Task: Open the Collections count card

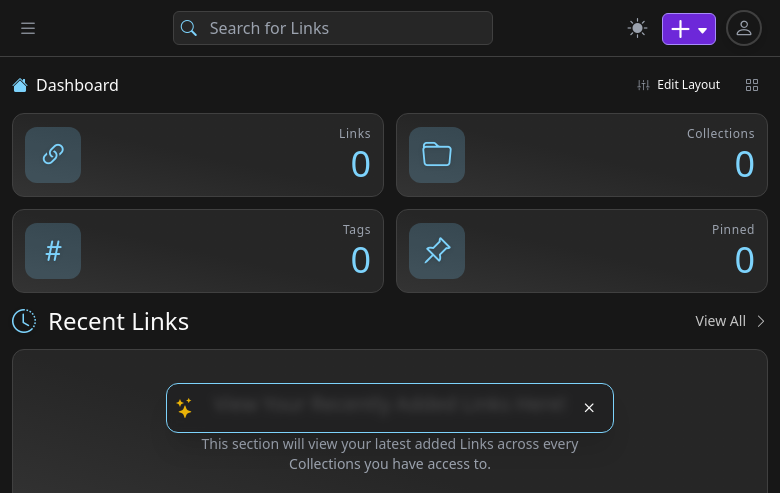Action: click(582, 155)
